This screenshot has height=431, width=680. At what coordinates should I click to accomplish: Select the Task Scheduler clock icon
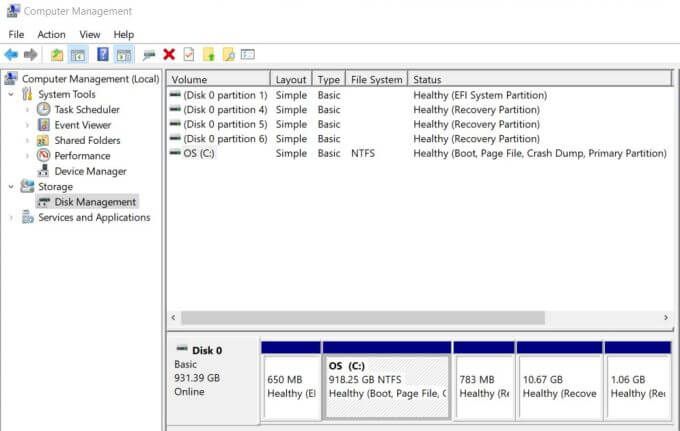43,109
